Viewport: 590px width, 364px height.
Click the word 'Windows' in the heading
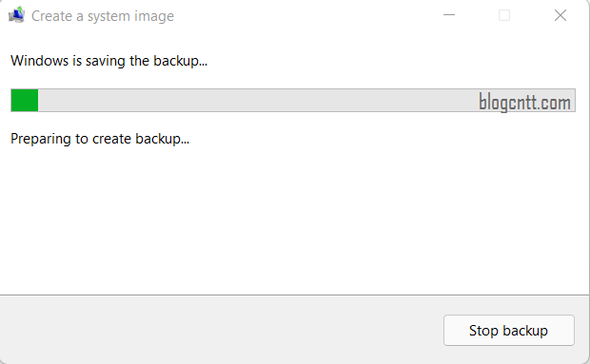(40, 61)
